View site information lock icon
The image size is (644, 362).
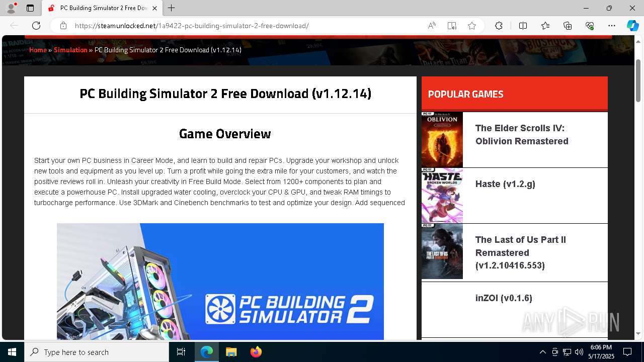63,26
